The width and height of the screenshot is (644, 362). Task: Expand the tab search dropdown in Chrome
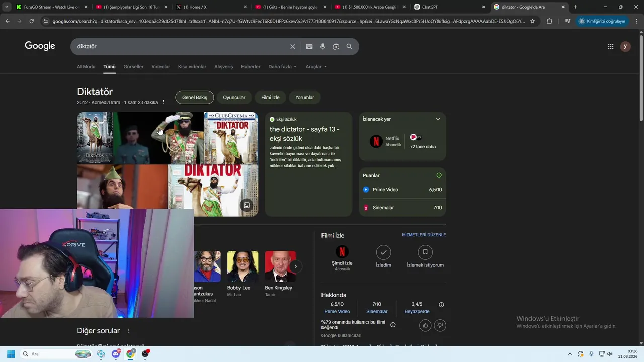click(x=7, y=7)
